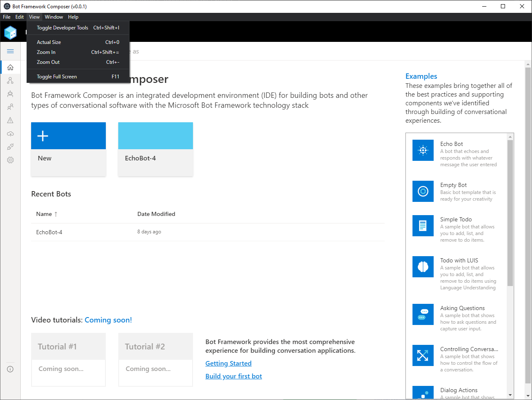
Task: Click the Date Modified column header
Action: (156, 214)
